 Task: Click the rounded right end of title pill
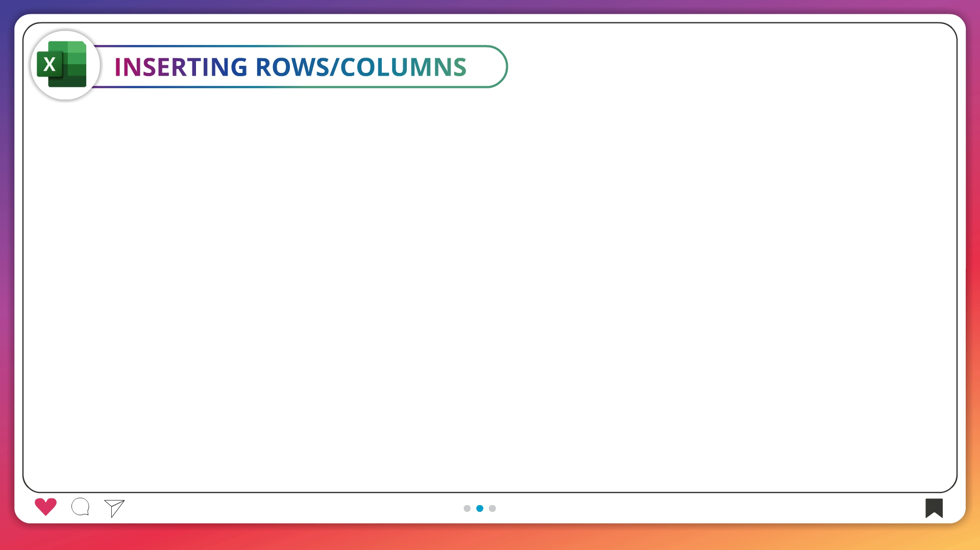tap(498, 67)
